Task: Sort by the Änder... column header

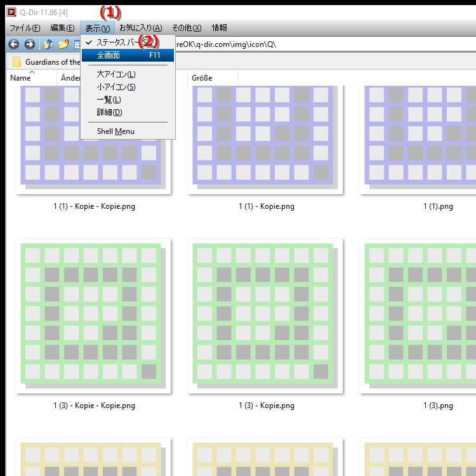Action: 69,78
